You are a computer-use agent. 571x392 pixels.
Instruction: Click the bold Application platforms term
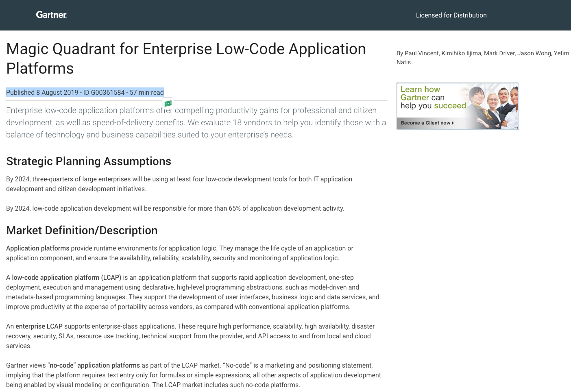(x=38, y=248)
